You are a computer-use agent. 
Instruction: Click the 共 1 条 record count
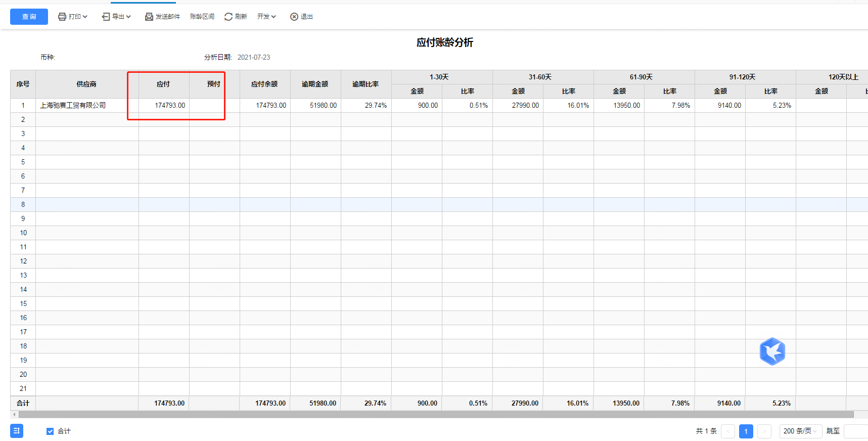click(706, 431)
